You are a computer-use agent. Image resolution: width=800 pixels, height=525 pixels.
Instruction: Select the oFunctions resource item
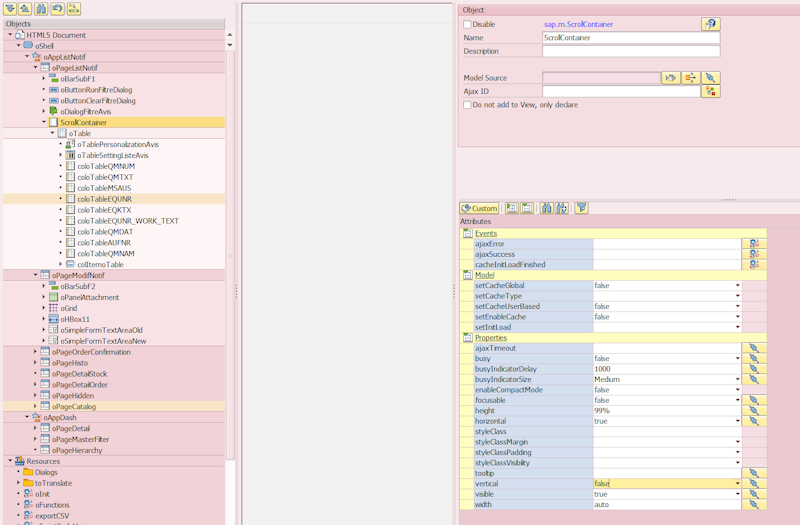tap(52, 505)
